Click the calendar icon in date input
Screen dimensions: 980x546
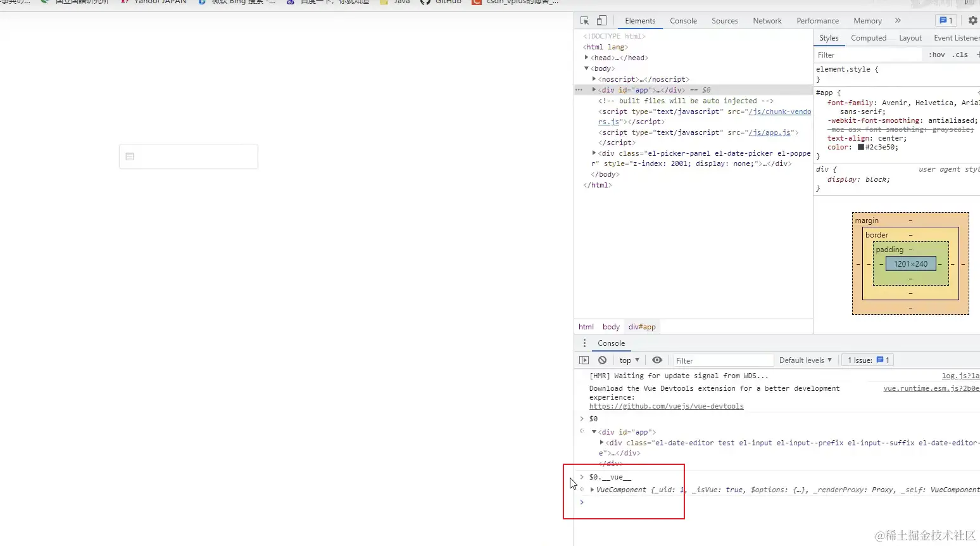[x=130, y=156]
